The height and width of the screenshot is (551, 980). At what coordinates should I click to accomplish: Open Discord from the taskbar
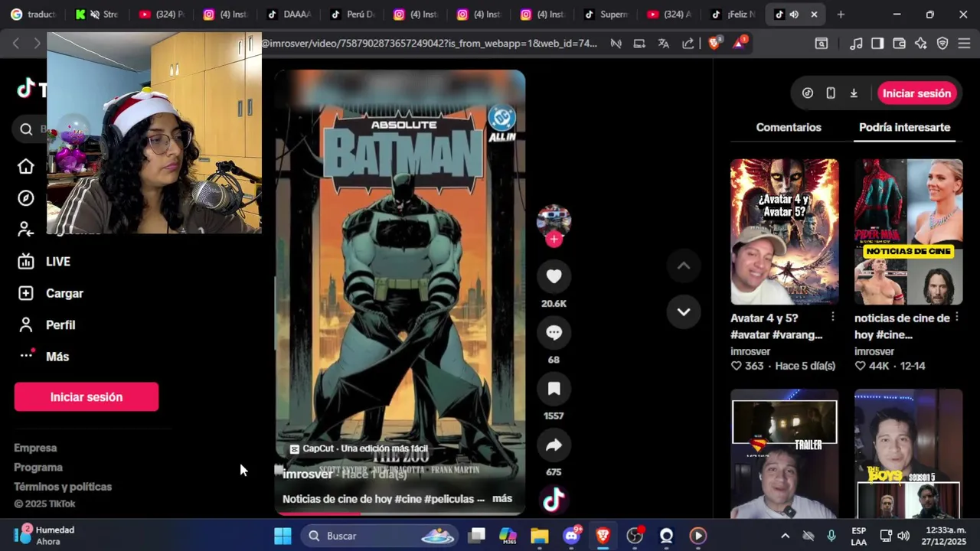coord(572,536)
